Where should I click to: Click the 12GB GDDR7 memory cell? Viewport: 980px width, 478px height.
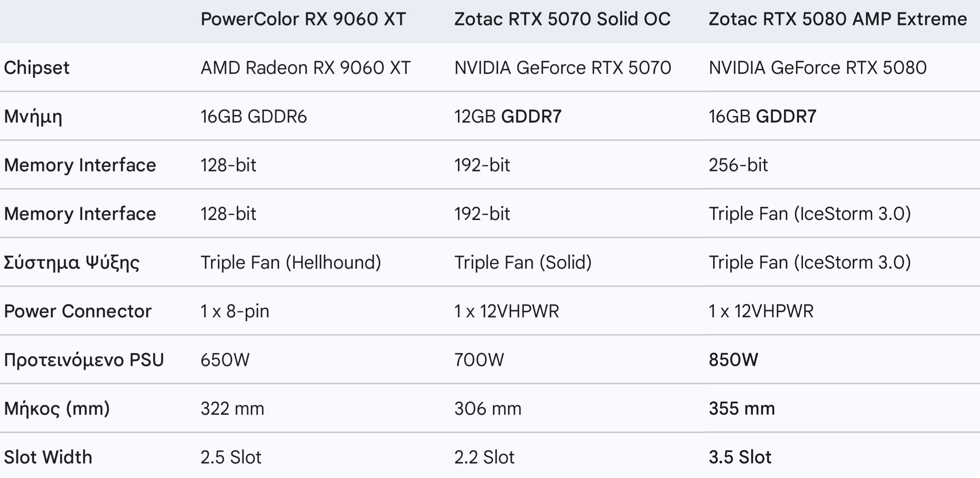(508, 116)
